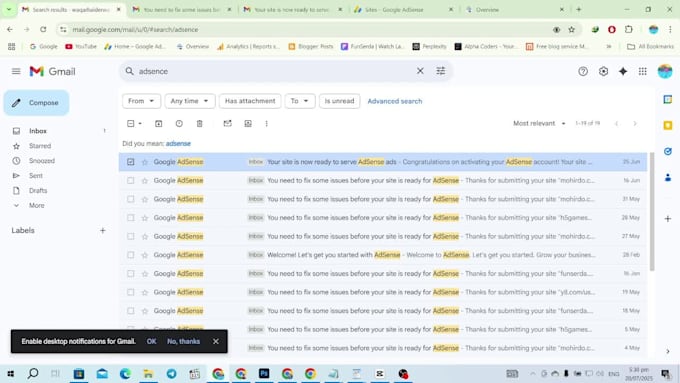Open the Drafts folder
680x383 pixels.
38,190
